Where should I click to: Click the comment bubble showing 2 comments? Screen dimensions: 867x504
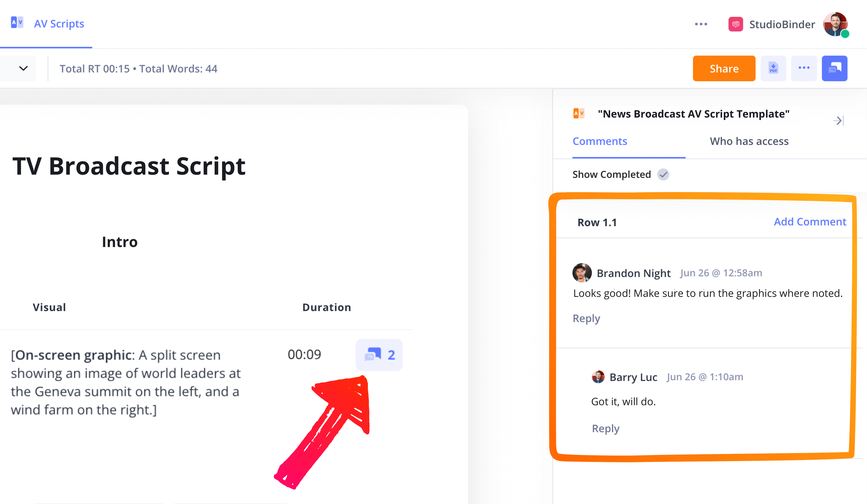[379, 355]
